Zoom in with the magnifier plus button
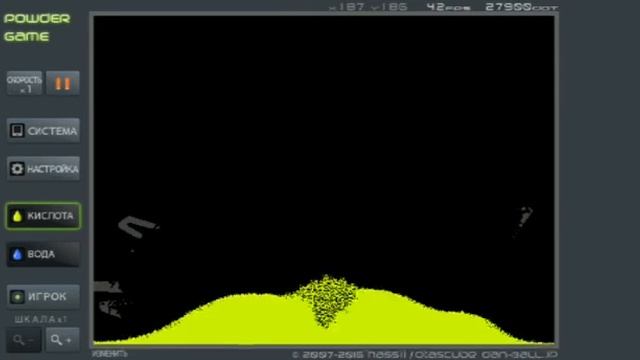The width and height of the screenshot is (640, 360). [x=62, y=340]
